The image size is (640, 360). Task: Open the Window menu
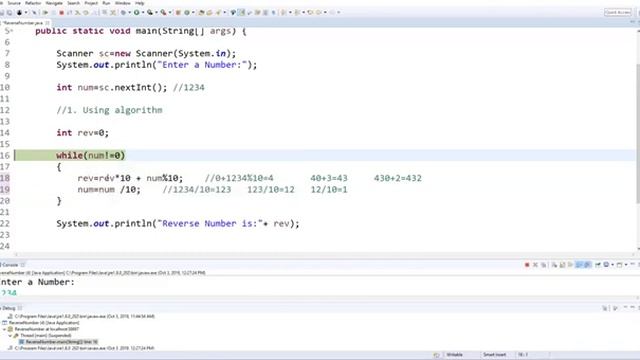click(122, 3)
